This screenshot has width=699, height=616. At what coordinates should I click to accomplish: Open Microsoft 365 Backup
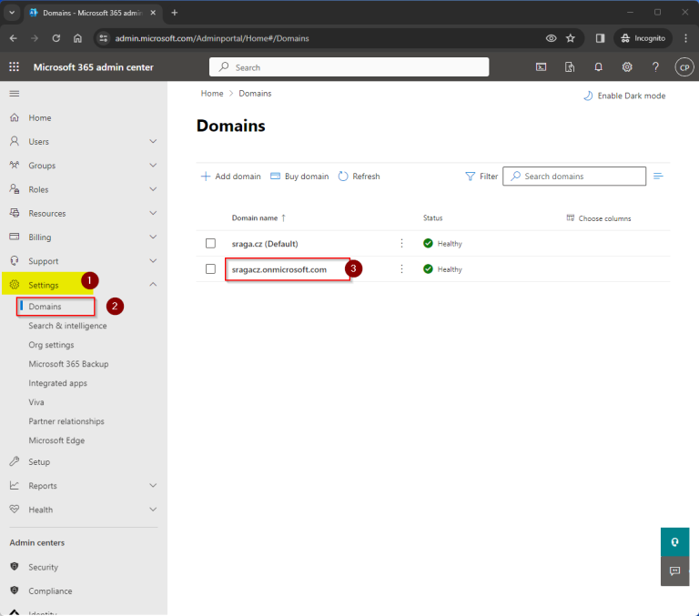[68, 364]
